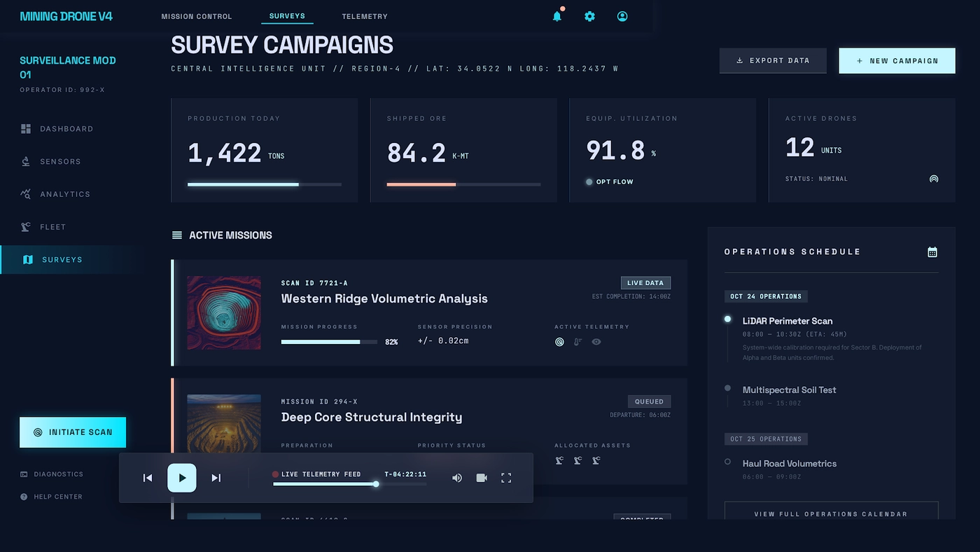Select the LiDAR Perimeter Scan radio indicator
Viewport: 980px width, 552px height.
(727, 319)
